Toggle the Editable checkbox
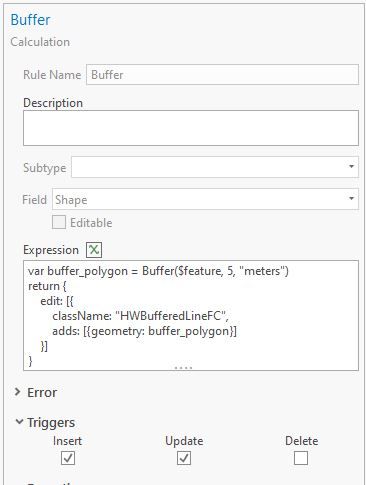Image resolution: width=366 pixels, height=485 pixels. pos(59,222)
